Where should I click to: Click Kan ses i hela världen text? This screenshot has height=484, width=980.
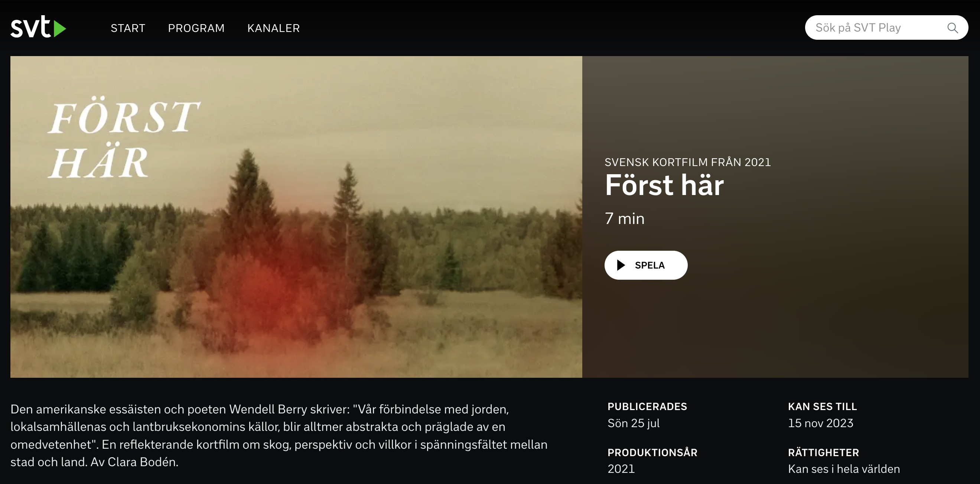pyautogui.click(x=844, y=469)
